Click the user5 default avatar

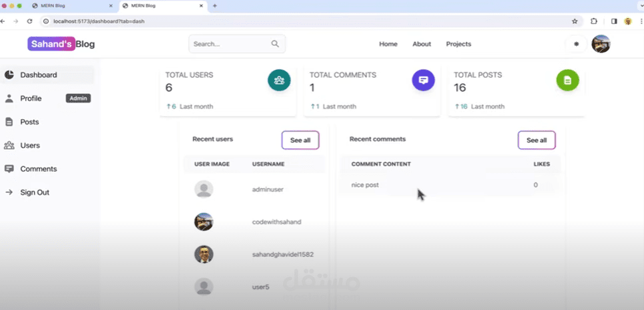[x=204, y=287]
